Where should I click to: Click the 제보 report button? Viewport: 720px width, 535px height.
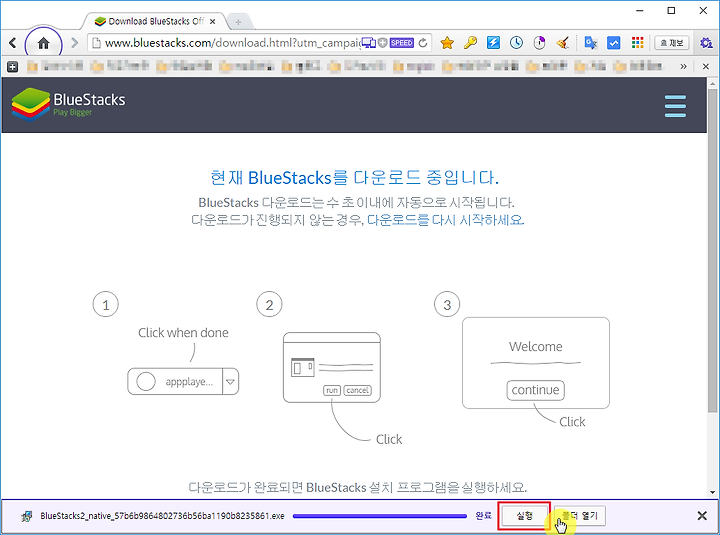671,43
